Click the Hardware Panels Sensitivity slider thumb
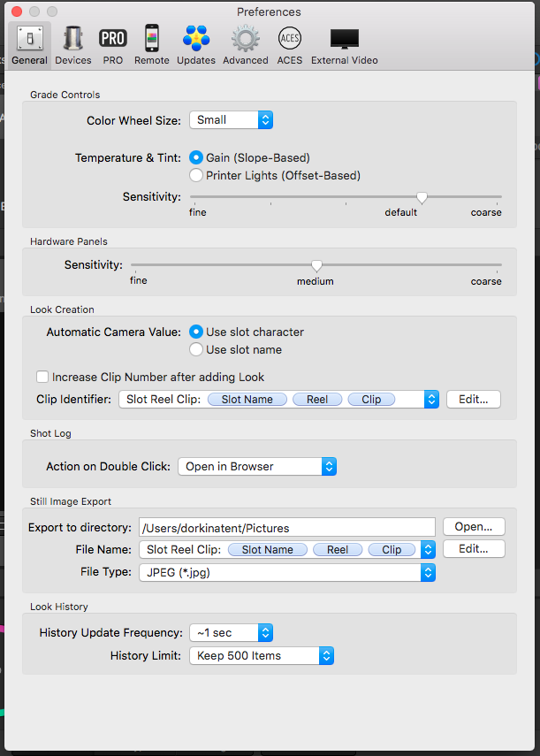The height and width of the screenshot is (756, 540). pos(316,265)
